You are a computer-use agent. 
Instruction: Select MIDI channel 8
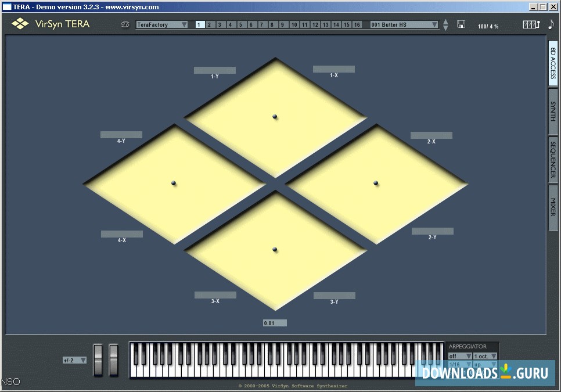point(272,24)
